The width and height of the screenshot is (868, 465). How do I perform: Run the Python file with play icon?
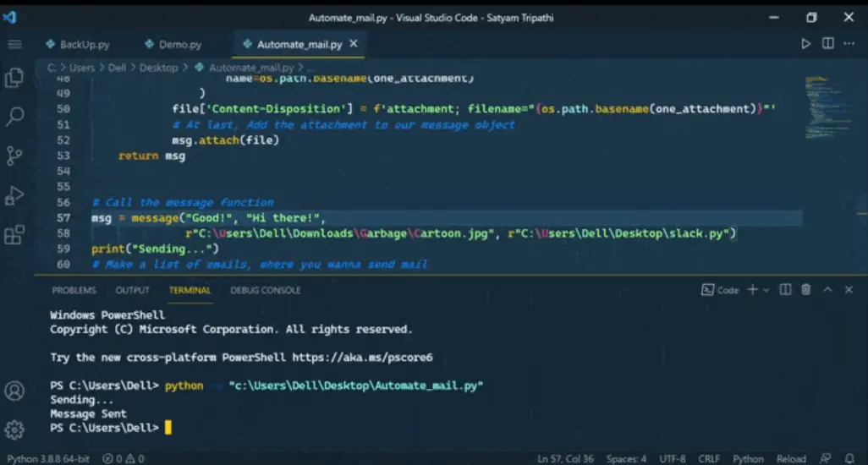pos(805,44)
